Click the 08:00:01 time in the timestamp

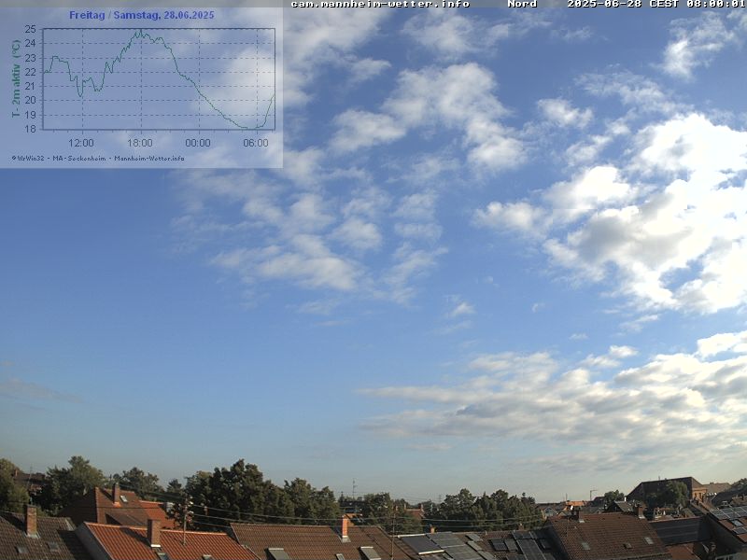pyautogui.click(x=714, y=4)
